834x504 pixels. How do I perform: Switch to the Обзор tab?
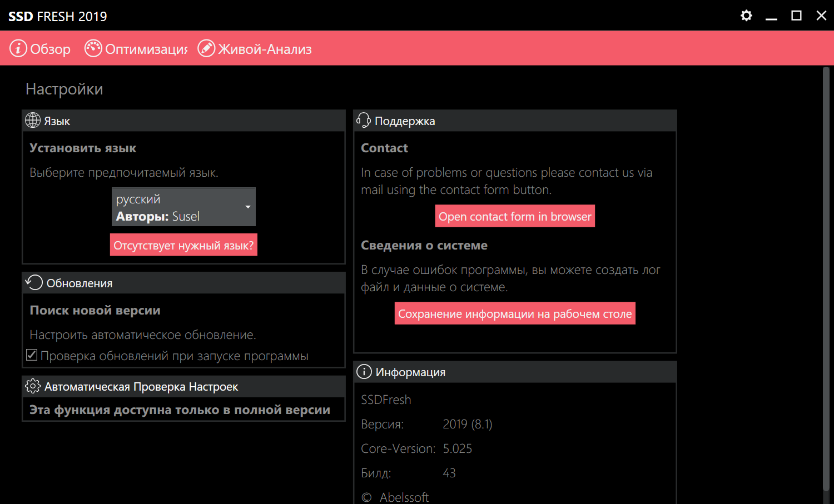coord(40,49)
